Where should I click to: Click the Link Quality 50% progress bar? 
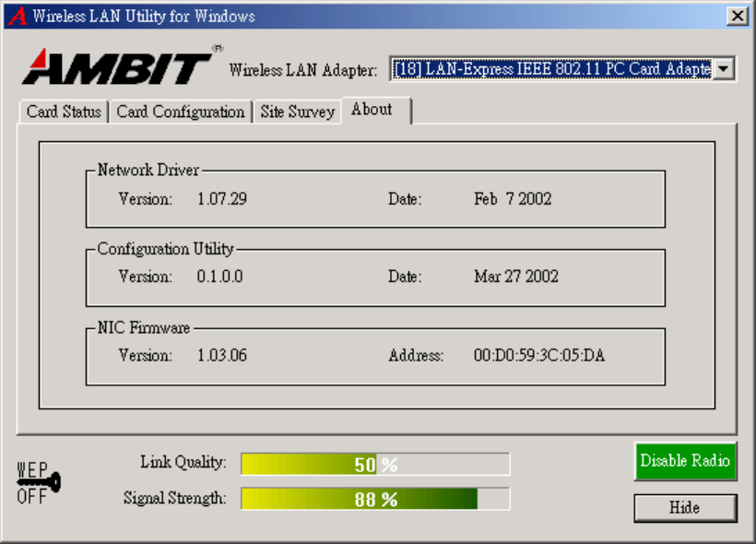(x=375, y=465)
